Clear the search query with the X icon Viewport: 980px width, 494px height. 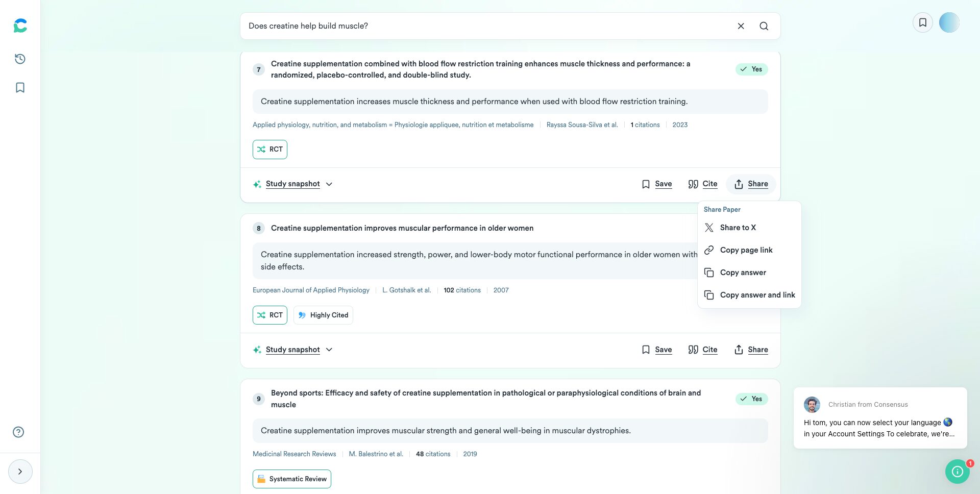tap(741, 26)
